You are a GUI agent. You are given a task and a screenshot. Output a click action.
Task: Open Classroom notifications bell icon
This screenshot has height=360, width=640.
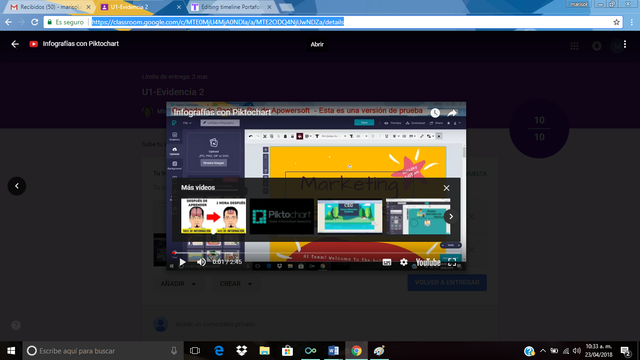click(x=597, y=46)
